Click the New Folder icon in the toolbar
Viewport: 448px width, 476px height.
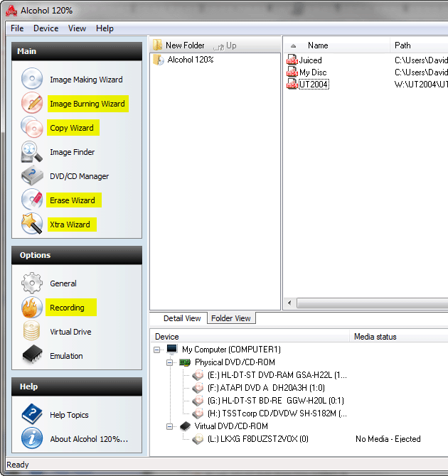(157, 45)
